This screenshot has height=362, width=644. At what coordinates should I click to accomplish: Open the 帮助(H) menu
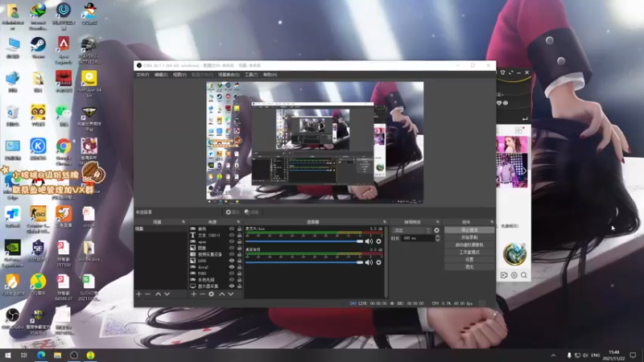270,75
